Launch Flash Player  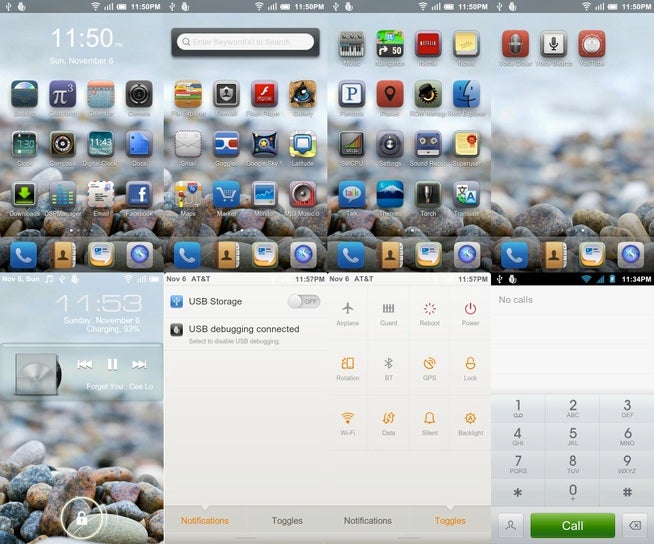click(x=264, y=94)
